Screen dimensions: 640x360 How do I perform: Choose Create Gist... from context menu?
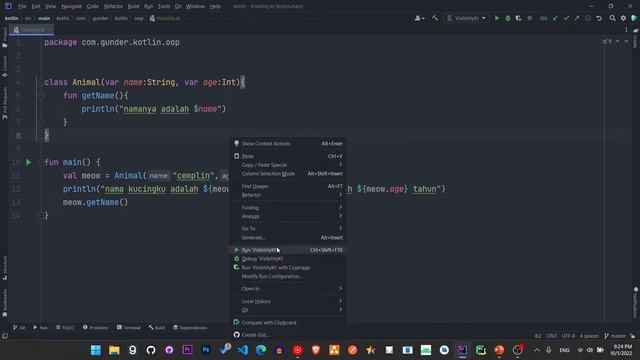(x=288, y=335)
